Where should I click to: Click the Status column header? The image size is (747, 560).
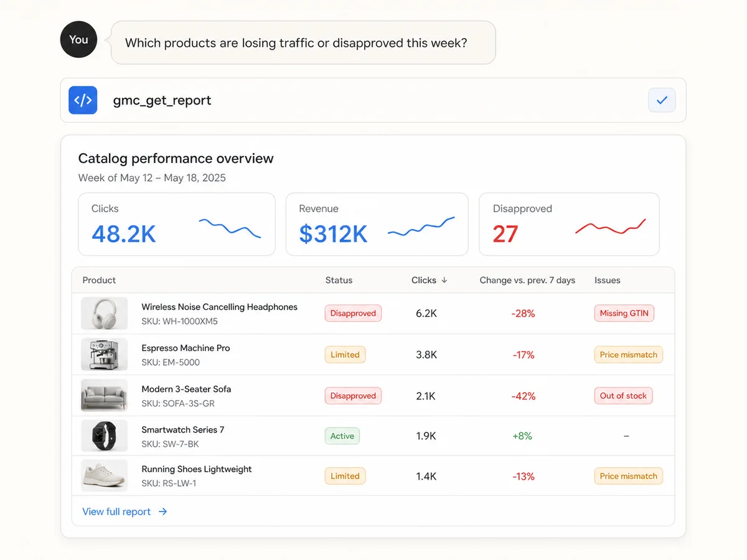[339, 281]
